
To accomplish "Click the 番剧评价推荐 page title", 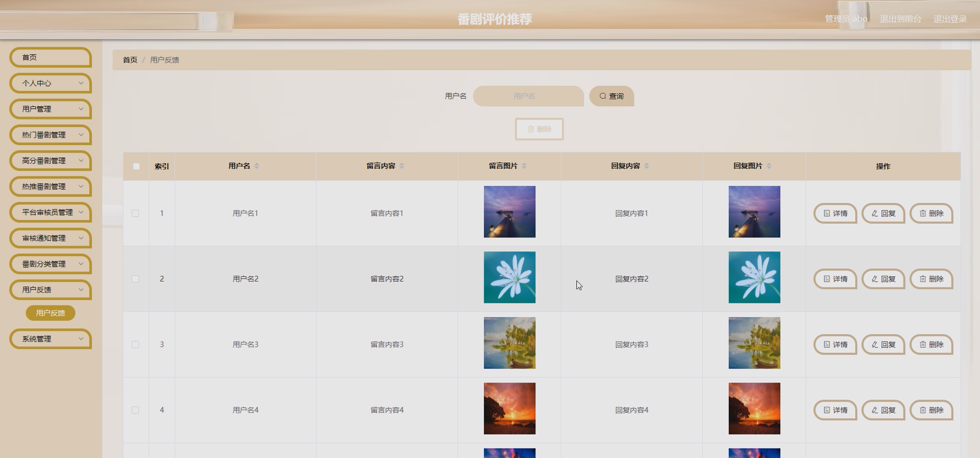I will [x=495, y=19].
